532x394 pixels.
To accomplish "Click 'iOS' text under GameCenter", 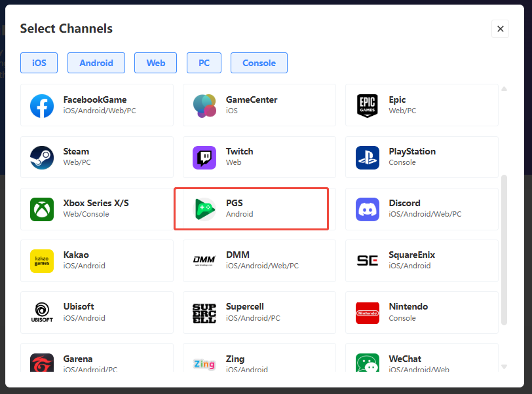I will 232,111.
